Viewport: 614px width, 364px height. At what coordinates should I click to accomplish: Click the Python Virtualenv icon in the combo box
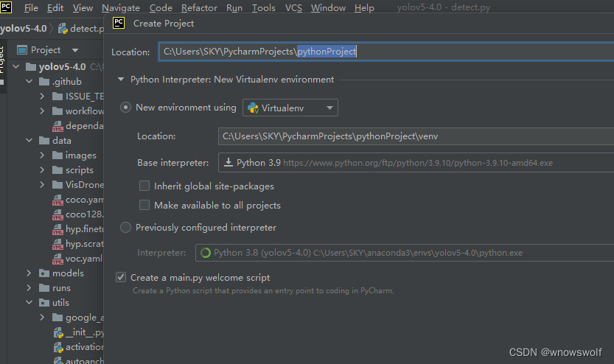pos(253,108)
